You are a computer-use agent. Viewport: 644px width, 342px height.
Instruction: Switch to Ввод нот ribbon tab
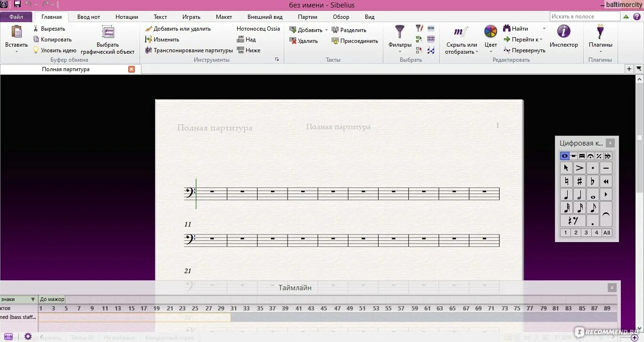(x=89, y=17)
